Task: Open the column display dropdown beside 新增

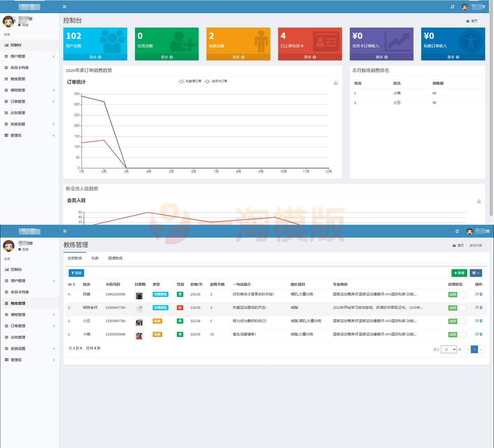Action: pos(475,273)
